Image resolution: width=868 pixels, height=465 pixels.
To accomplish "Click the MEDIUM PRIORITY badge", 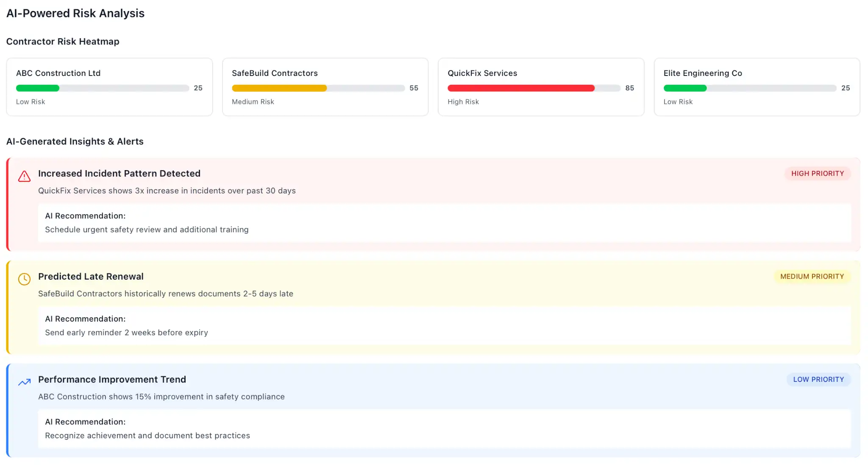I will point(812,277).
